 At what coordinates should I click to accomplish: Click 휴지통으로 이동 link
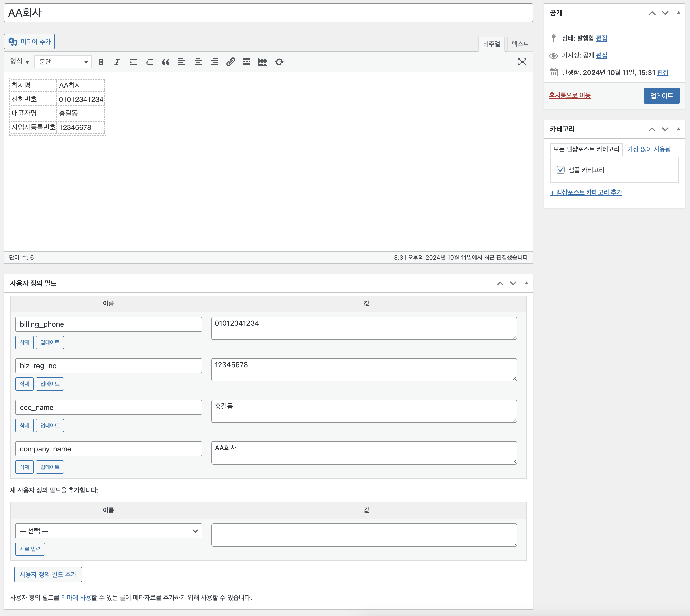pyautogui.click(x=570, y=95)
